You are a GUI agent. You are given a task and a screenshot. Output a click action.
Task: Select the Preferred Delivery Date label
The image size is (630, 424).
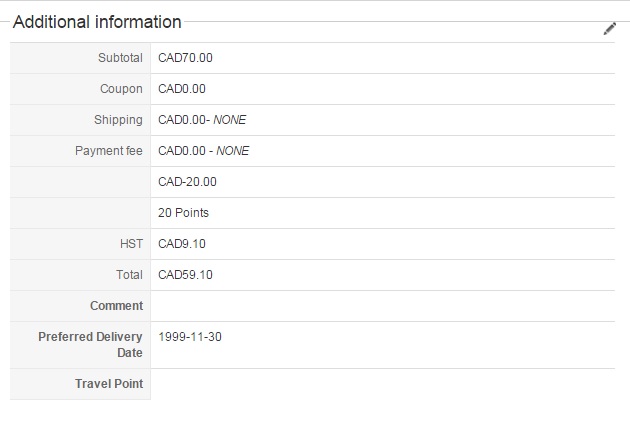click(x=90, y=344)
